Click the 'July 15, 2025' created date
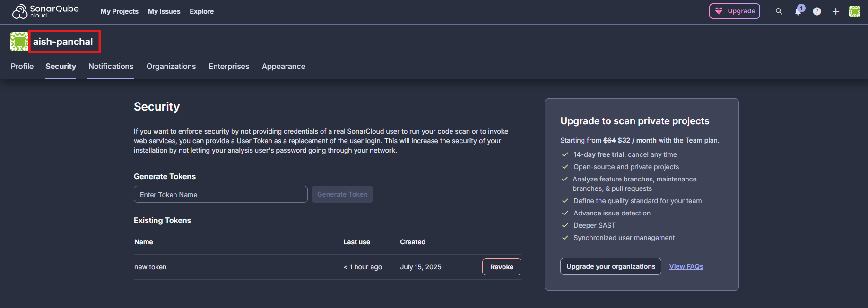Image resolution: width=868 pixels, height=308 pixels. click(421, 267)
